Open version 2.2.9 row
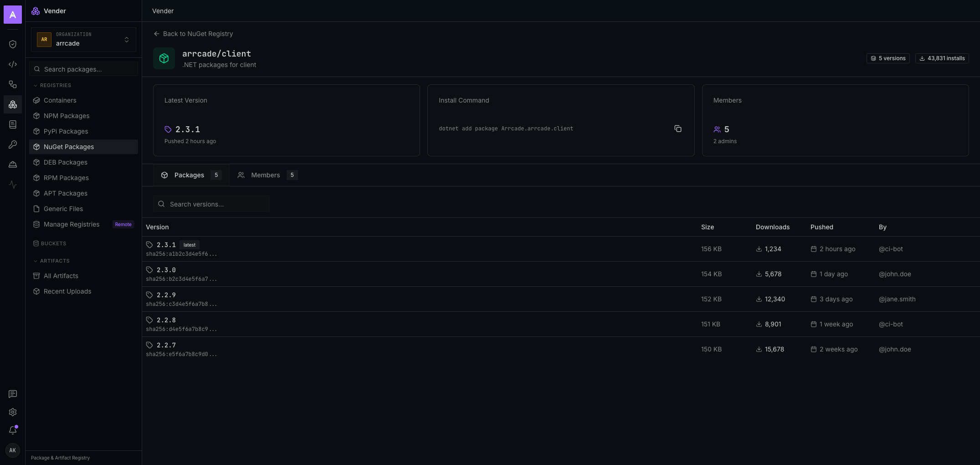 coord(561,299)
